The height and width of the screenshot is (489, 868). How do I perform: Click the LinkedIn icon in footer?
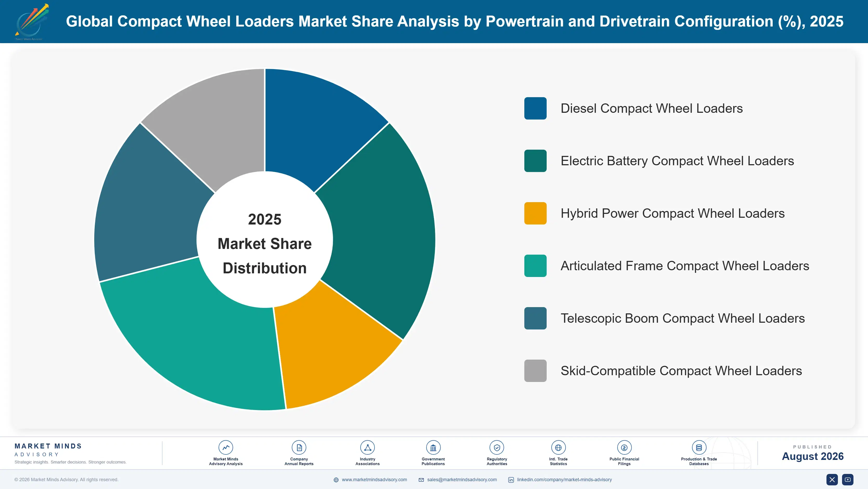[x=511, y=480]
